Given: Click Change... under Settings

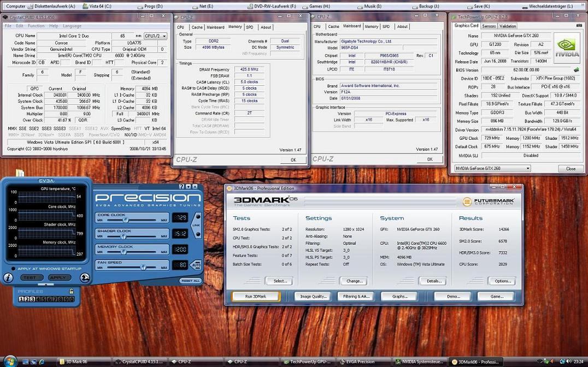Looking at the screenshot, I should (x=354, y=281).
